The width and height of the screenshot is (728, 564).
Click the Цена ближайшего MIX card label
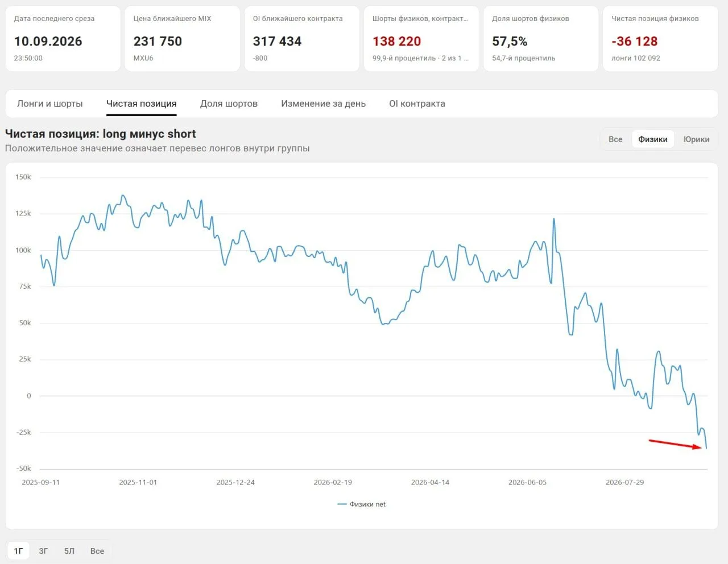tap(172, 19)
